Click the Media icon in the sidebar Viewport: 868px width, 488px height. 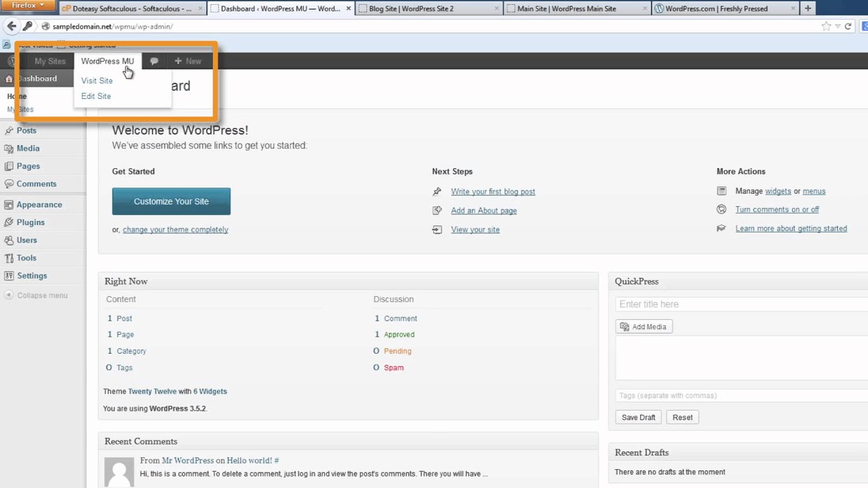point(9,148)
